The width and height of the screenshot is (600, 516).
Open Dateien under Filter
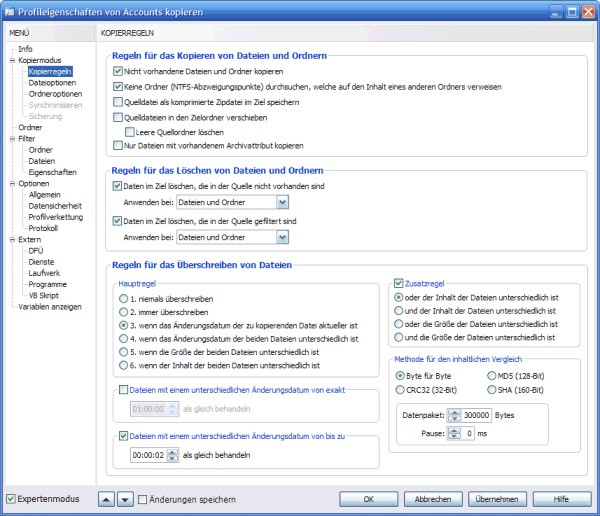point(41,161)
